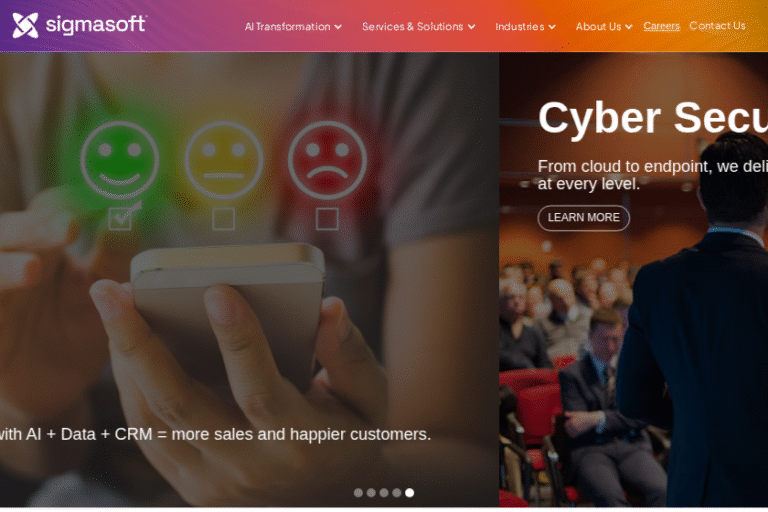Select the third carousel dot
The height and width of the screenshot is (512, 768).
pos(384,492)
